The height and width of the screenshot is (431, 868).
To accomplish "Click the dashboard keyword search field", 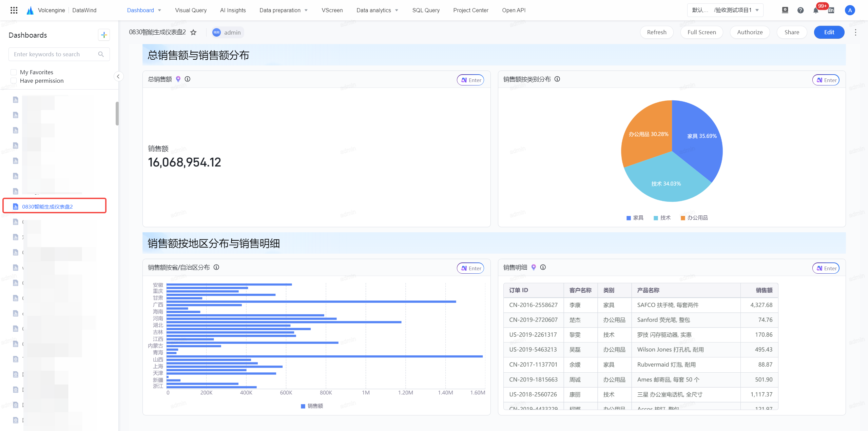I will coord(59,54).
